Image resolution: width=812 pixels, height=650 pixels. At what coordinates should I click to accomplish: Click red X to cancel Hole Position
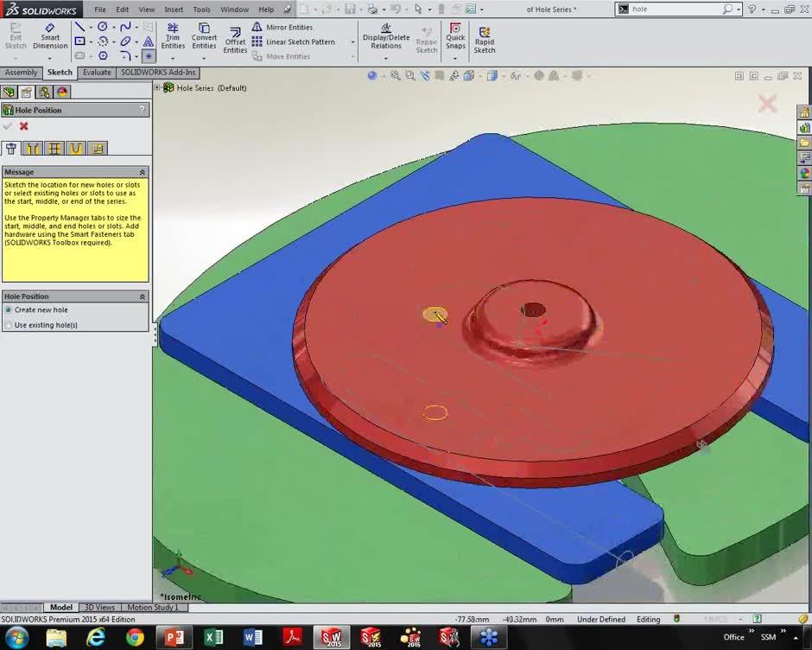(24, 126)
